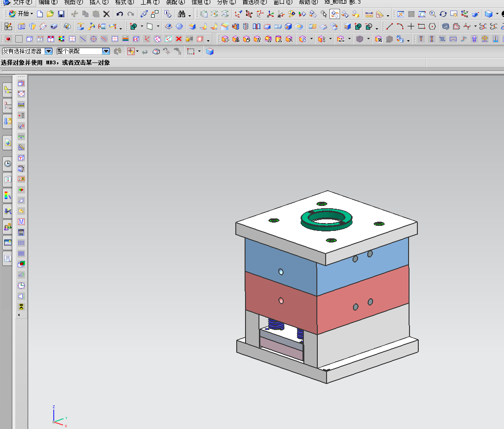Open the 编辑(E) menu
This screenshot has width=504, height=429.
coord(48,2)
